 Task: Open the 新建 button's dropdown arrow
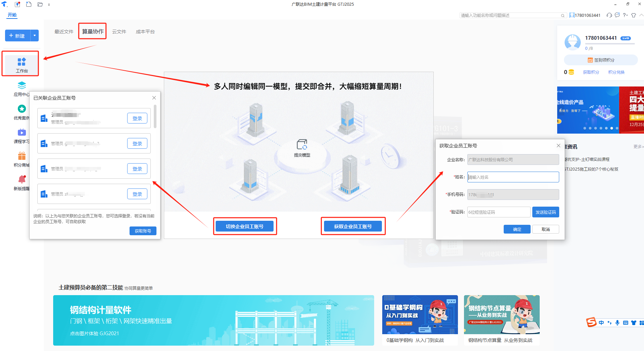tap(34, 35)
